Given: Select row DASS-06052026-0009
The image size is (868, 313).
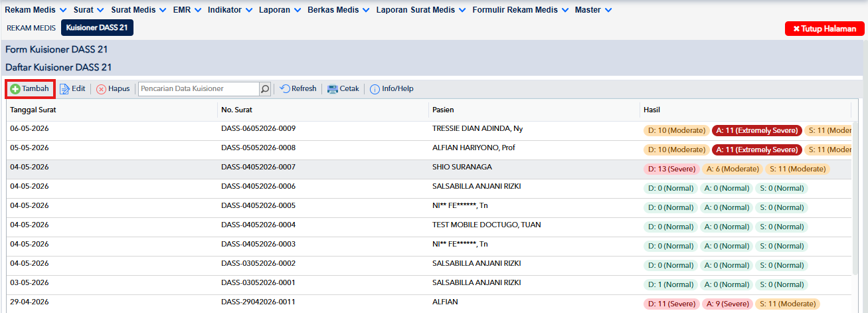Looking at the screenshot, I should (x=429, y=130).
